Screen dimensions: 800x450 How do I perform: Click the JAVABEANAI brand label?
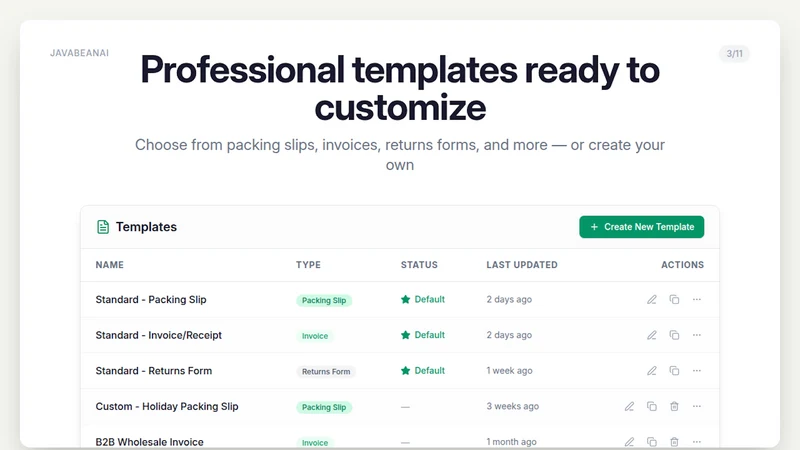coord(79,53)
